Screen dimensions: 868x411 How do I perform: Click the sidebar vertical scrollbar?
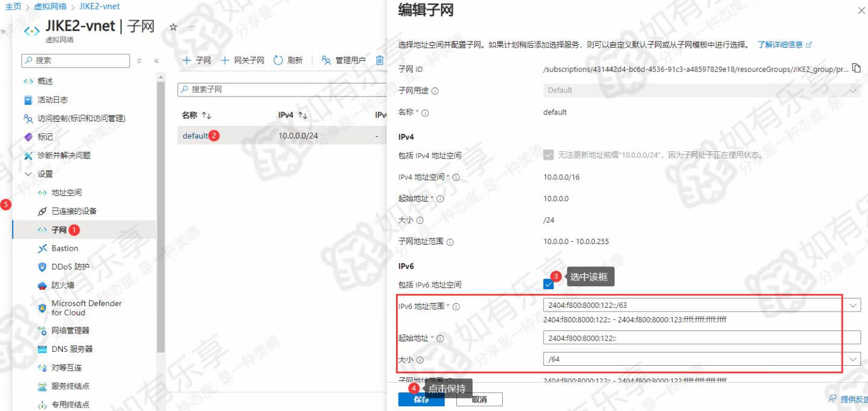161,217
